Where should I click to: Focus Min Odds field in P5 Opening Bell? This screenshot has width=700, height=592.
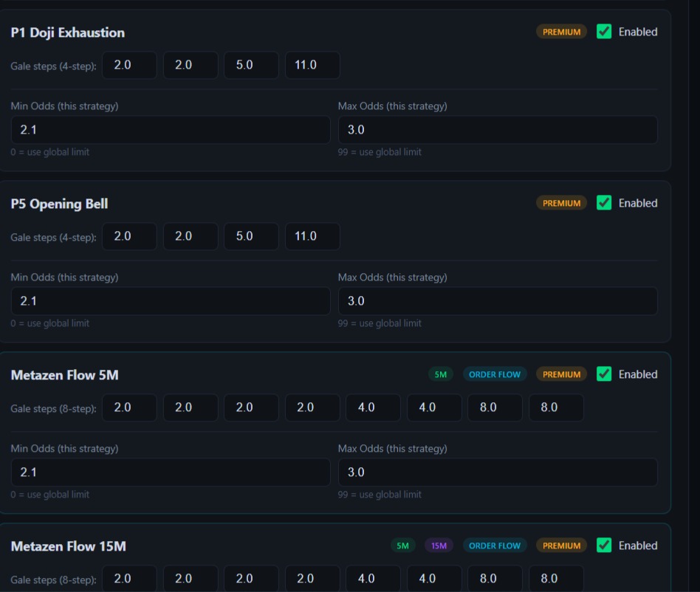point(171,301)
